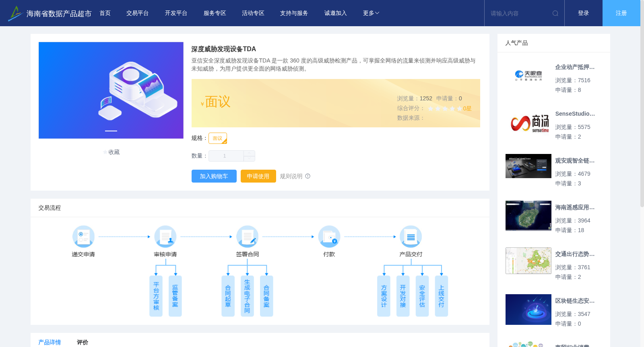
Task: Click the 合同备案 sub-step box
Action: pos(266,296)
